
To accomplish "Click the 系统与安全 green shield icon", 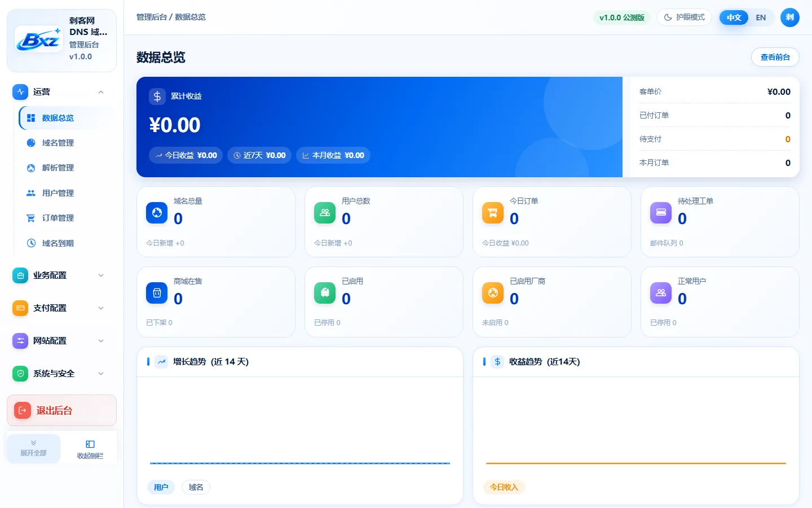I will click(20, 374).
